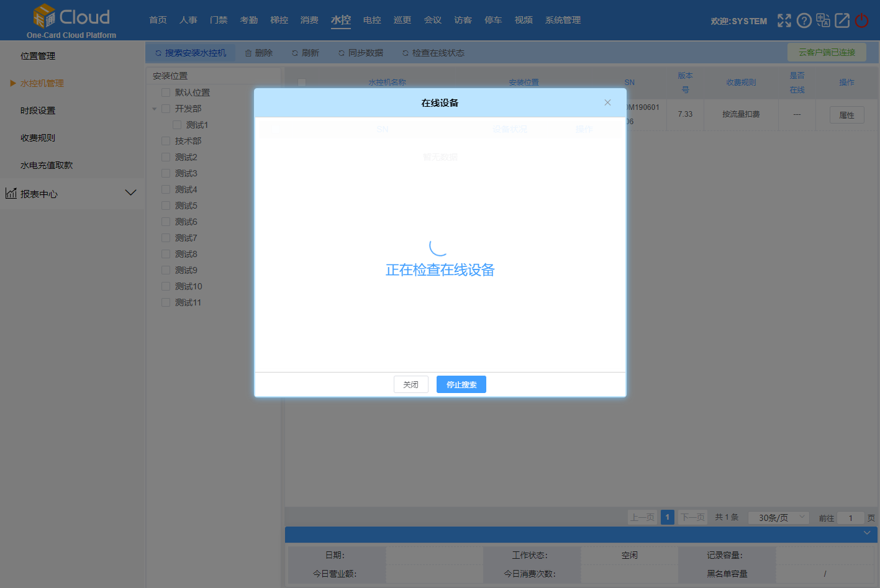This screenshot has width=880, height=588.
Task: Open help via the question mark icon
Action: coord(804,20)
